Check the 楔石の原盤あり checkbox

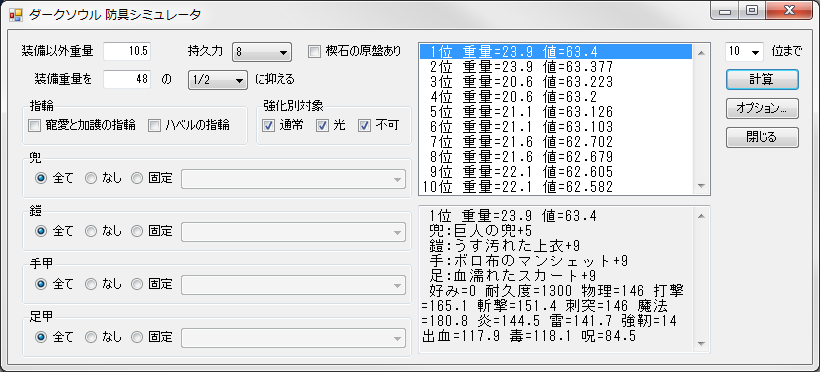click(x=314, y=51)
